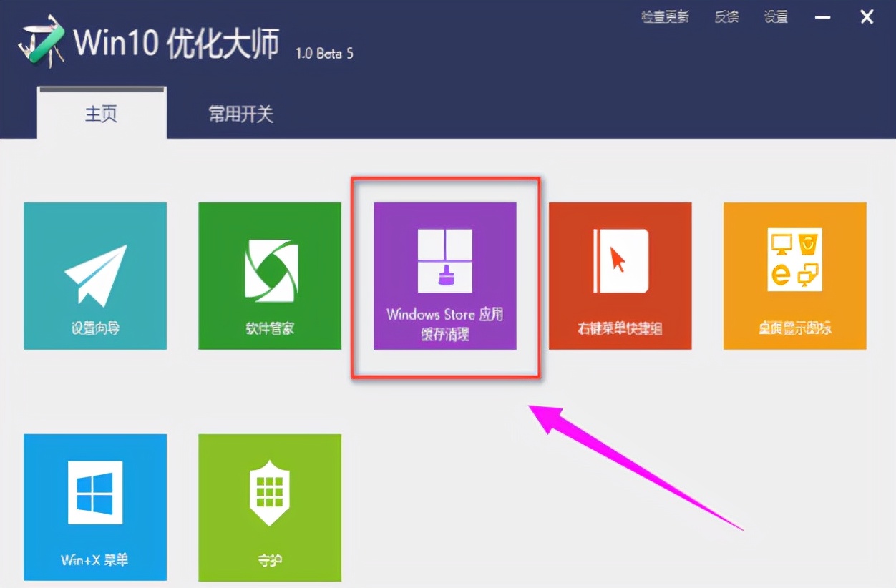Open 反馈 to send feedback
Image resolution: width=896 pixels, height=588 pixels.
[726, 16]
